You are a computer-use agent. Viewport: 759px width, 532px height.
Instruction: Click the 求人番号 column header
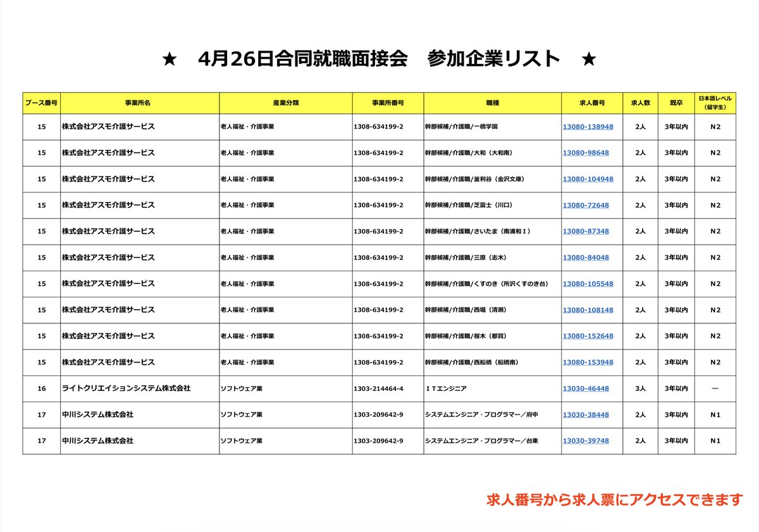591,102
